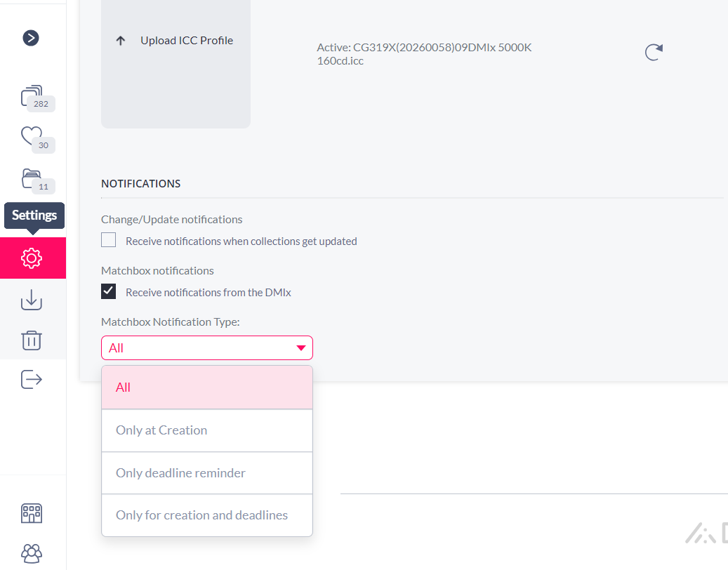Collapse the Matchbox Notification Type dropdown
The image size is (728, 570).
(x=207, y=347)
